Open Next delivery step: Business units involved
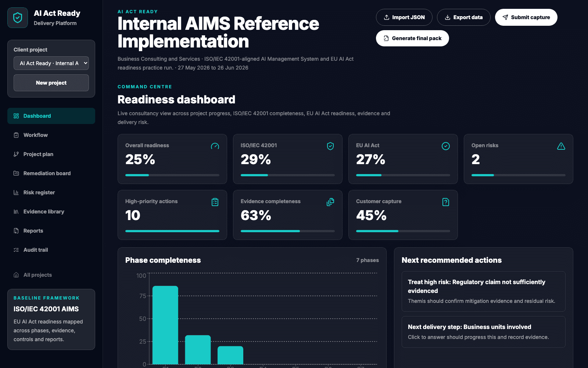Viewport: 588px width, 368px height. point(484,332)
